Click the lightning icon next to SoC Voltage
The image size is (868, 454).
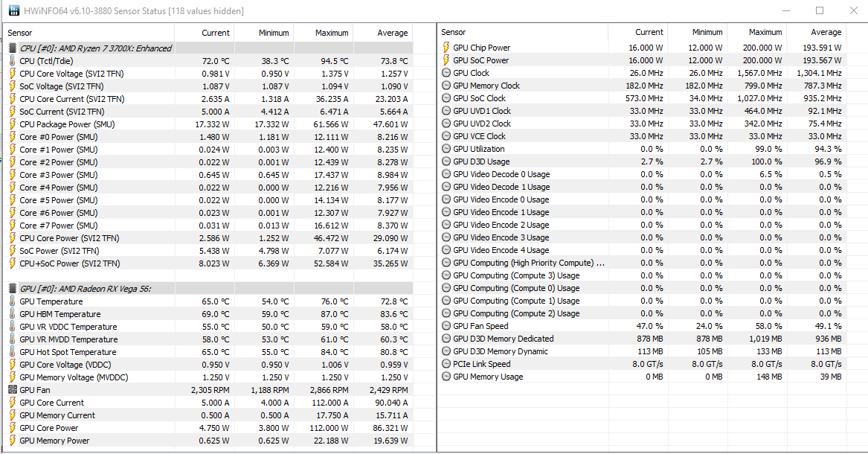click(12, 86)
